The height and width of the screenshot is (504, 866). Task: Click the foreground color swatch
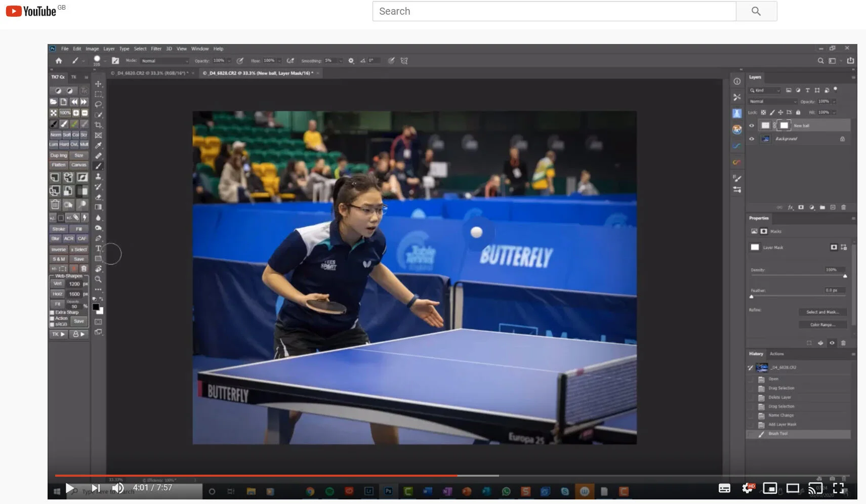[96, 307]
